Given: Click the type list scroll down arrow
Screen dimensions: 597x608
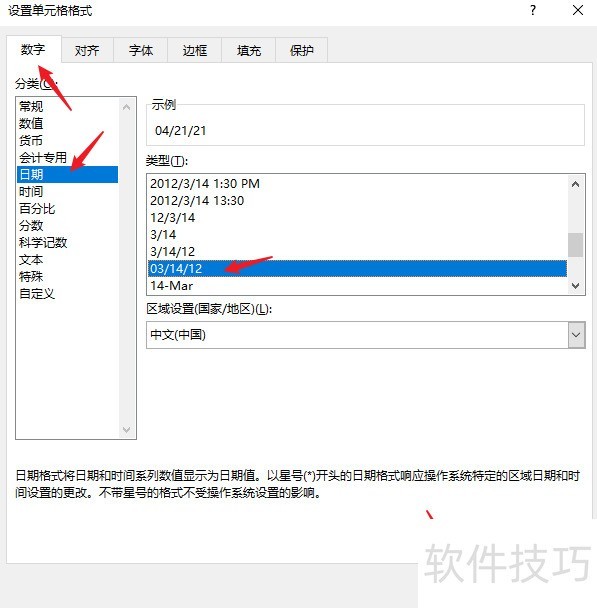Looking at the screenshot, I should coord(576,286).
